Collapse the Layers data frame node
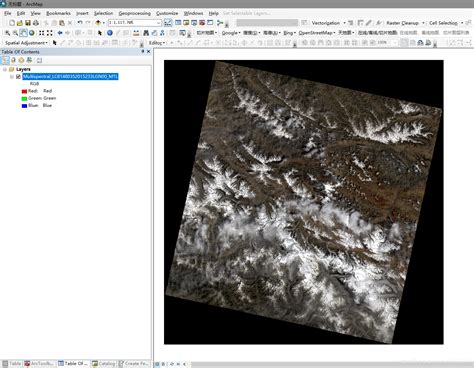The width and height of the screenshot is (474, 368). (5, 69)
